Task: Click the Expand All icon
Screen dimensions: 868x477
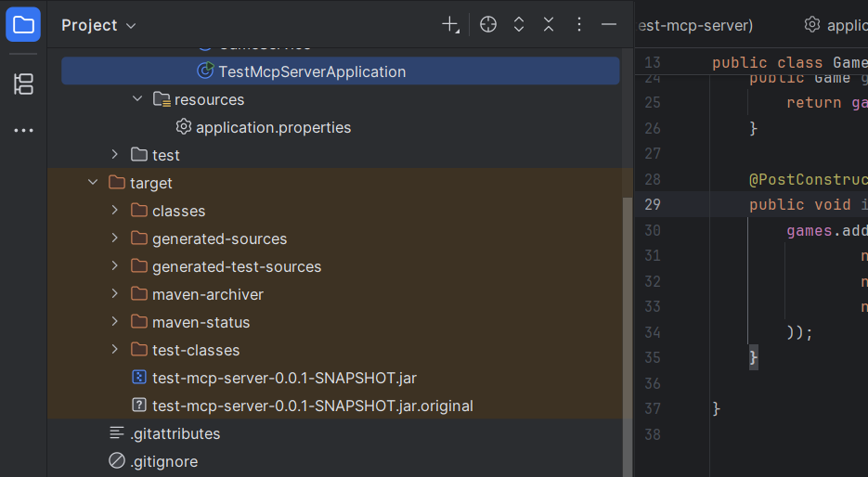Action: (519, 24)
